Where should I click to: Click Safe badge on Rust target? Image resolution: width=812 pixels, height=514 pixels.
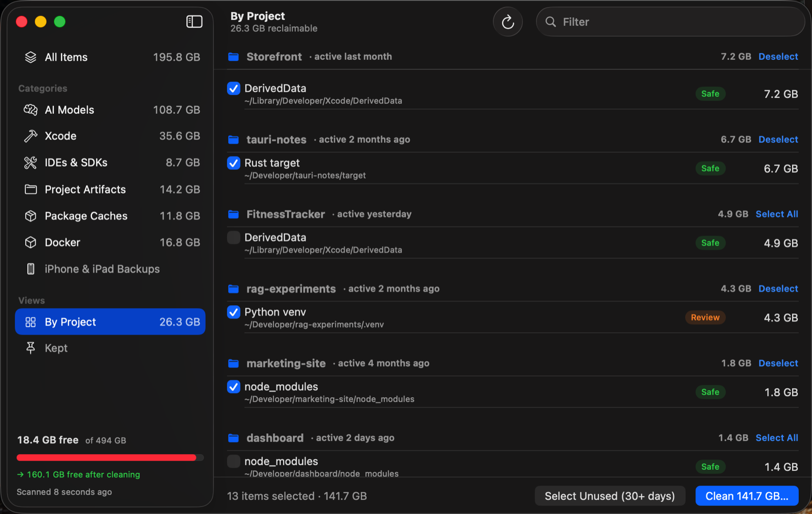point(710,168)
